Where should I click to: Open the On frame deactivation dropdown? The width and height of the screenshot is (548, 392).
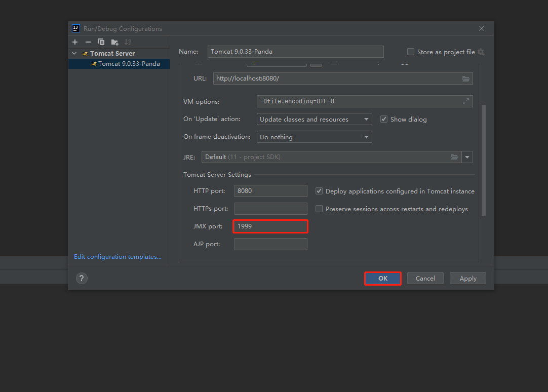pos(314,137)
